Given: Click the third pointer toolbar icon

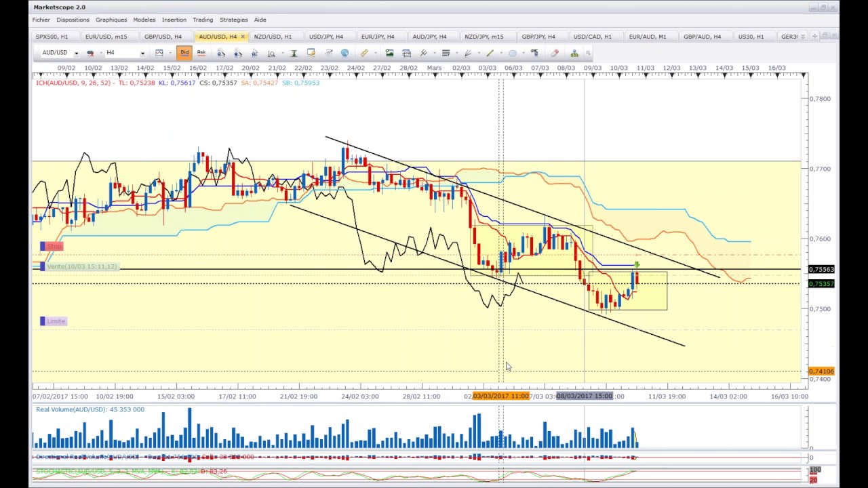Looking at the screenshot, I should pos(254,53).
